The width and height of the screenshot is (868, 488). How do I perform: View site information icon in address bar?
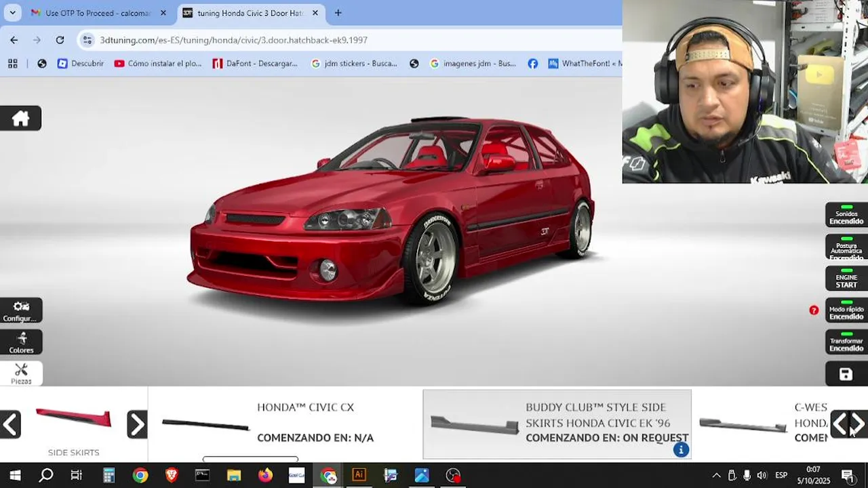87,40
